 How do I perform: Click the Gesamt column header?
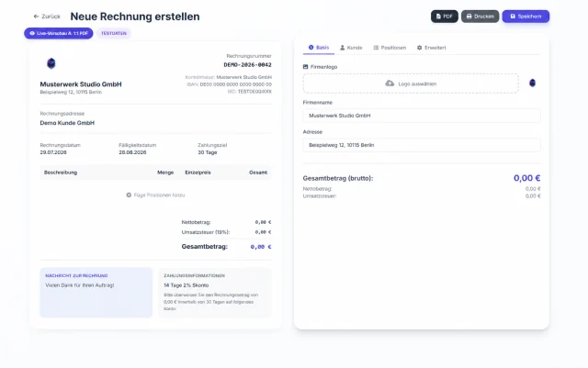258,173
